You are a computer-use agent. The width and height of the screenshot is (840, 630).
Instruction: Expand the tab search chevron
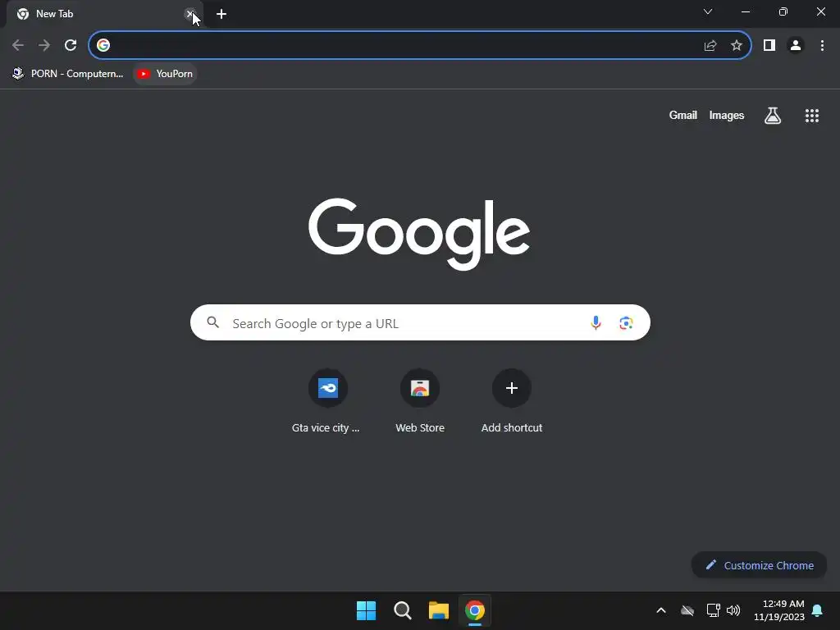(708, 11)
